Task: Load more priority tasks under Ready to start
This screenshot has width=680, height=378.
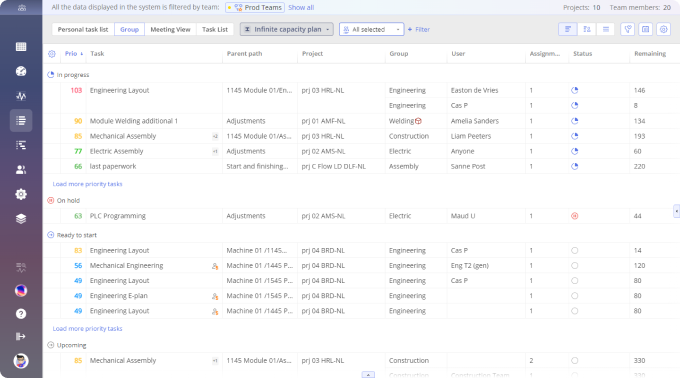Action: 88,329
